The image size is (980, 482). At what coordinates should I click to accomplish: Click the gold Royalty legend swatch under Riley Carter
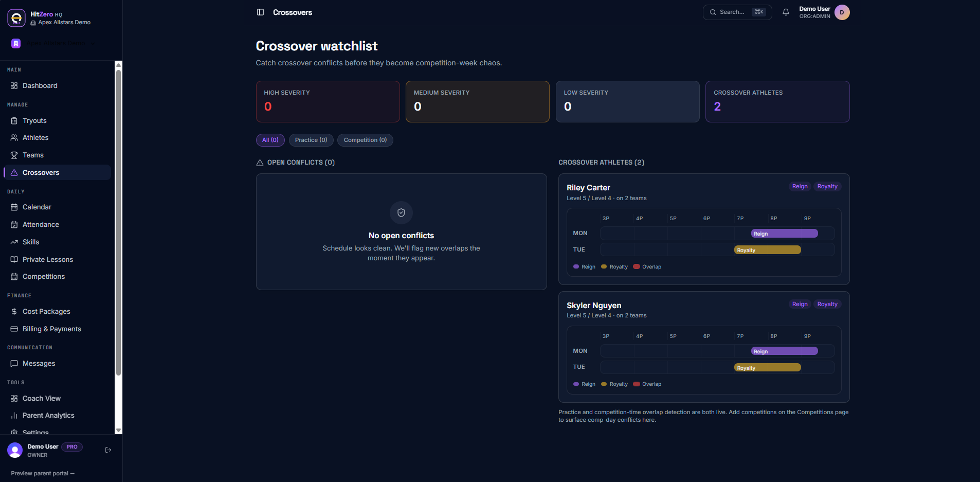604,267
